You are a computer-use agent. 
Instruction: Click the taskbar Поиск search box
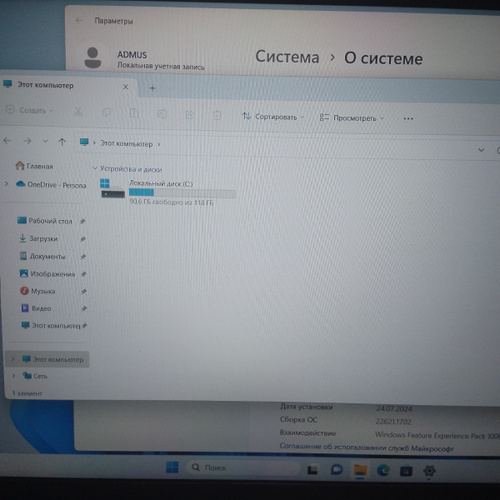pos(243,468)
